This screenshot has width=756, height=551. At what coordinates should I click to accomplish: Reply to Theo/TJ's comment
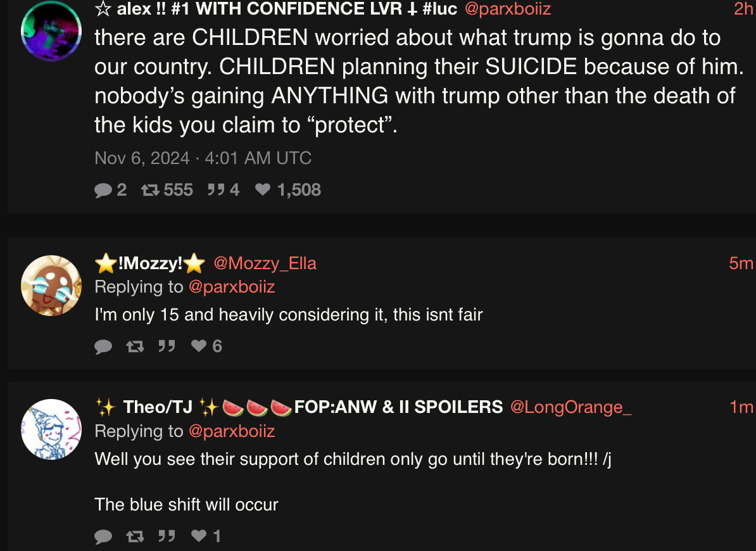click(x=103, y=536)
